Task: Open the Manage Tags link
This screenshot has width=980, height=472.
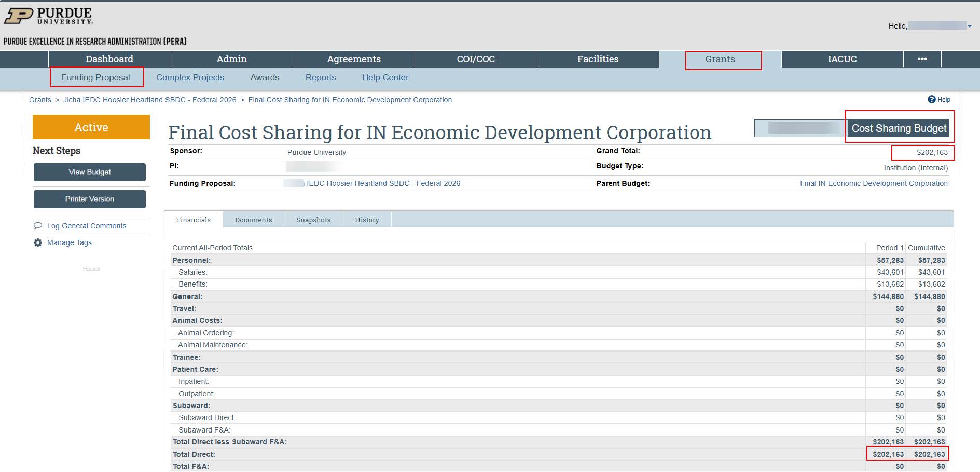Action: tap(70, 242)
